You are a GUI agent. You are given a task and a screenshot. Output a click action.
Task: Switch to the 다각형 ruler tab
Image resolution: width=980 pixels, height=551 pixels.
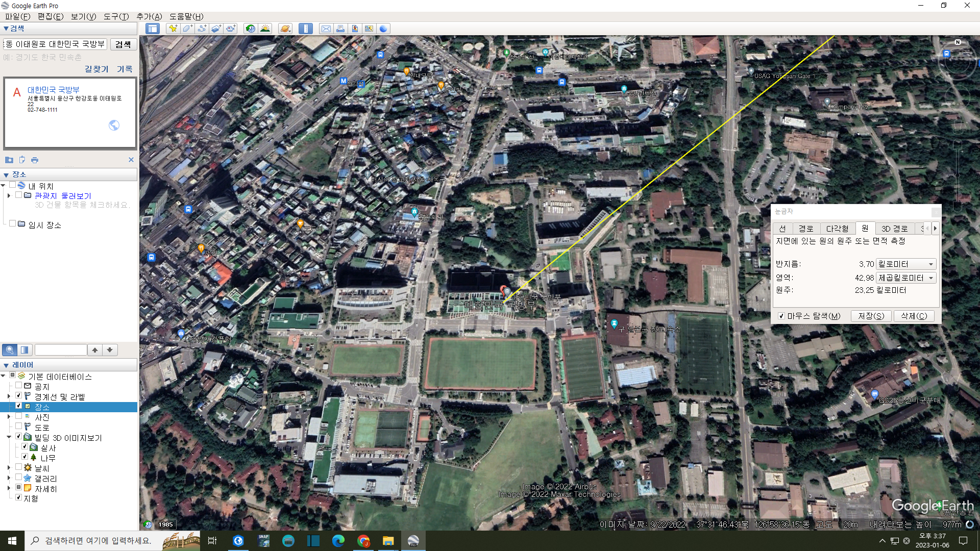pyautogui.click(x=837, y=229)
